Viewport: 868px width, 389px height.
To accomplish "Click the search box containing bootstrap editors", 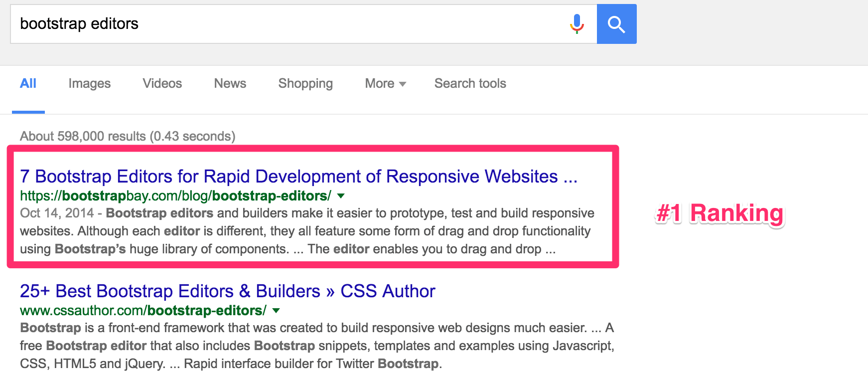I will tap(303, 24).
